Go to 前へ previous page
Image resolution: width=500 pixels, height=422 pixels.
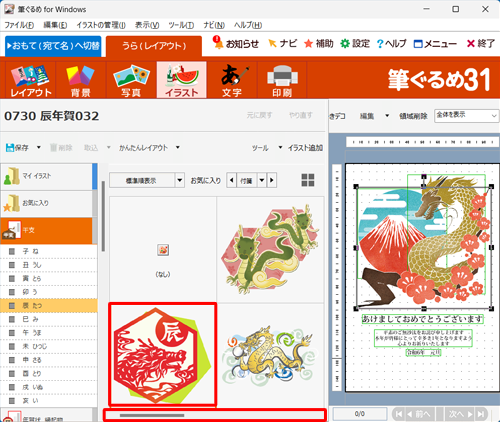420,414
